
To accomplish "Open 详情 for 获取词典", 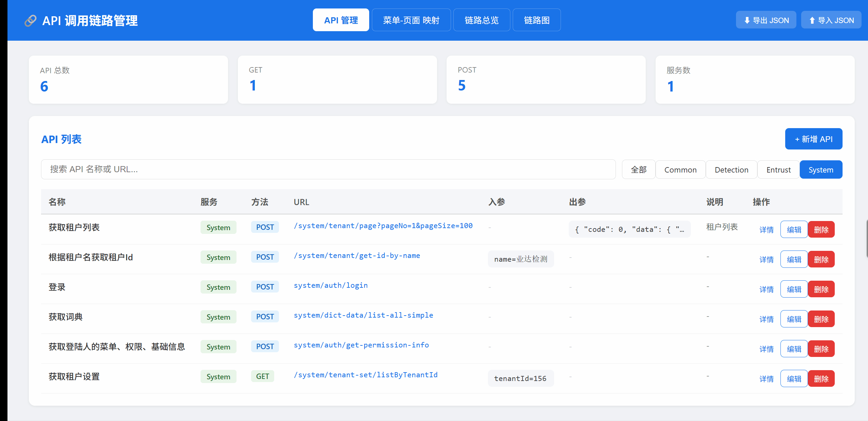I will click(766, 319).
